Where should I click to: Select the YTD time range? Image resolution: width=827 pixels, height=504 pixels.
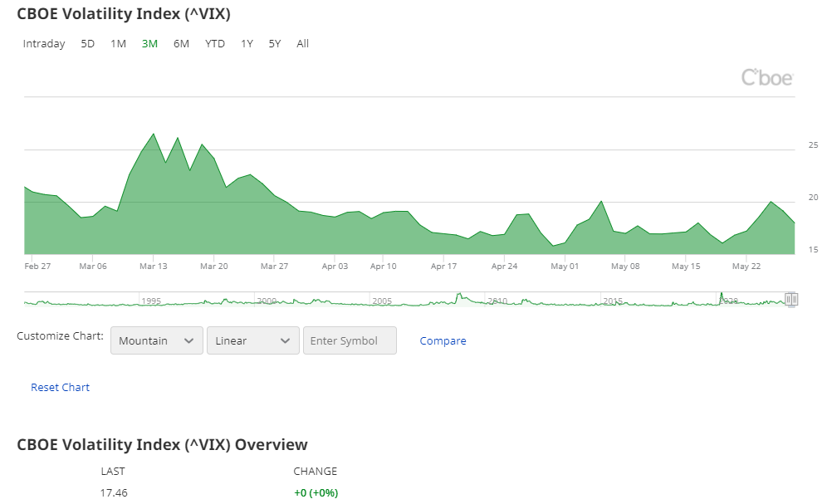(x=215, y=44)
